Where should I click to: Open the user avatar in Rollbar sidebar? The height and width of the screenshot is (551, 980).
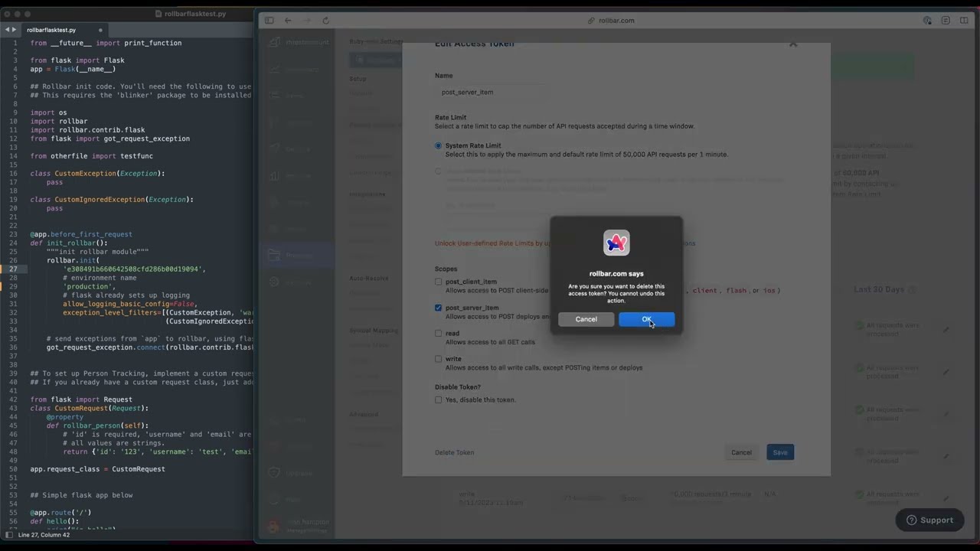(274, 526)
